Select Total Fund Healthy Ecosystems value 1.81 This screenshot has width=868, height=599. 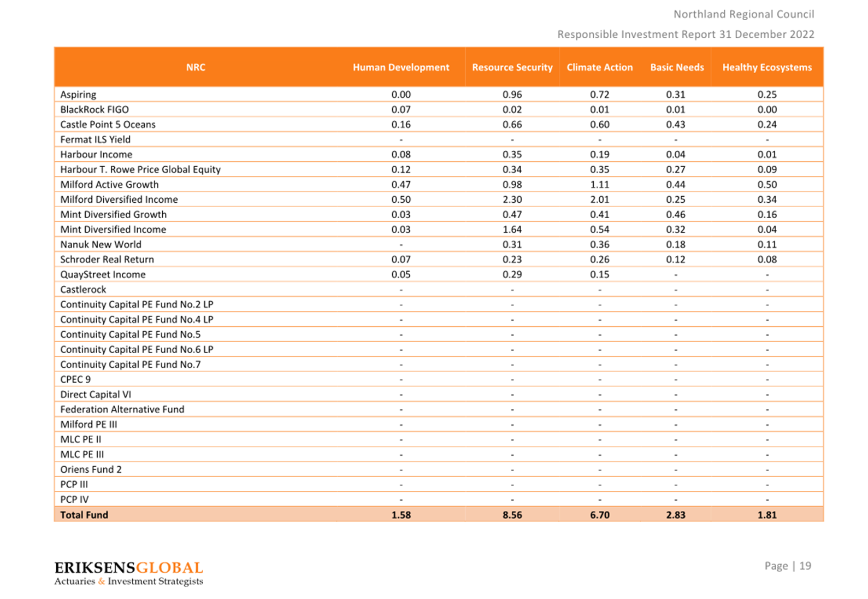767,515
